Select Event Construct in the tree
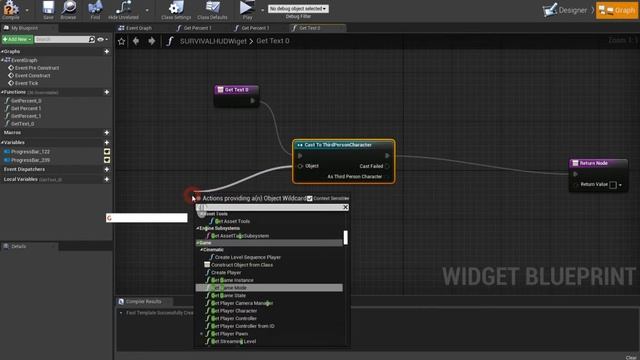This screenshot has height=360, width=640. 32,76
